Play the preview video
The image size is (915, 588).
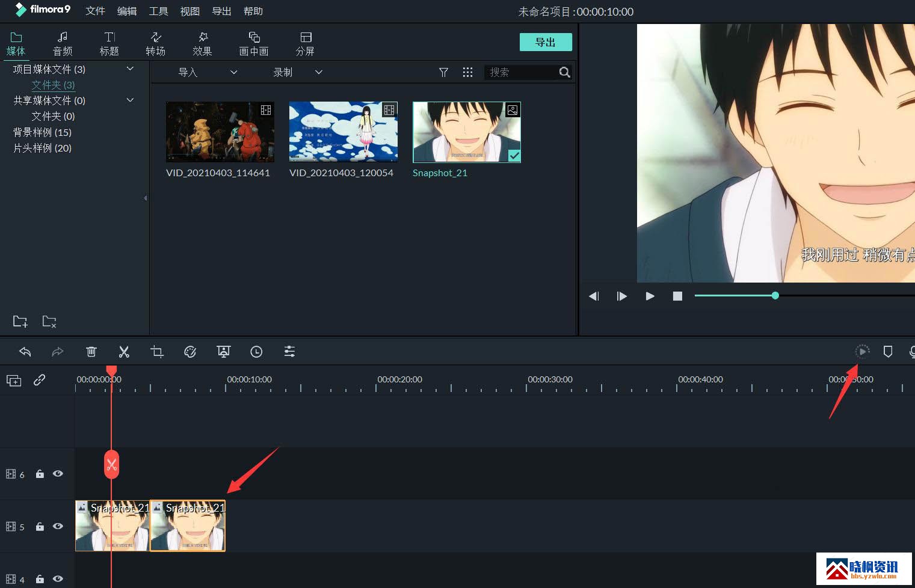point(650,296)
